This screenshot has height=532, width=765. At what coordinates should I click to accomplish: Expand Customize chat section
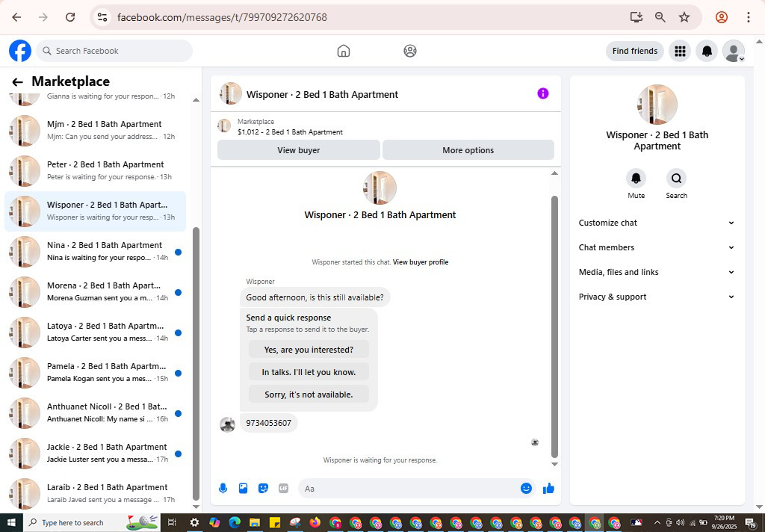point(657,223)
